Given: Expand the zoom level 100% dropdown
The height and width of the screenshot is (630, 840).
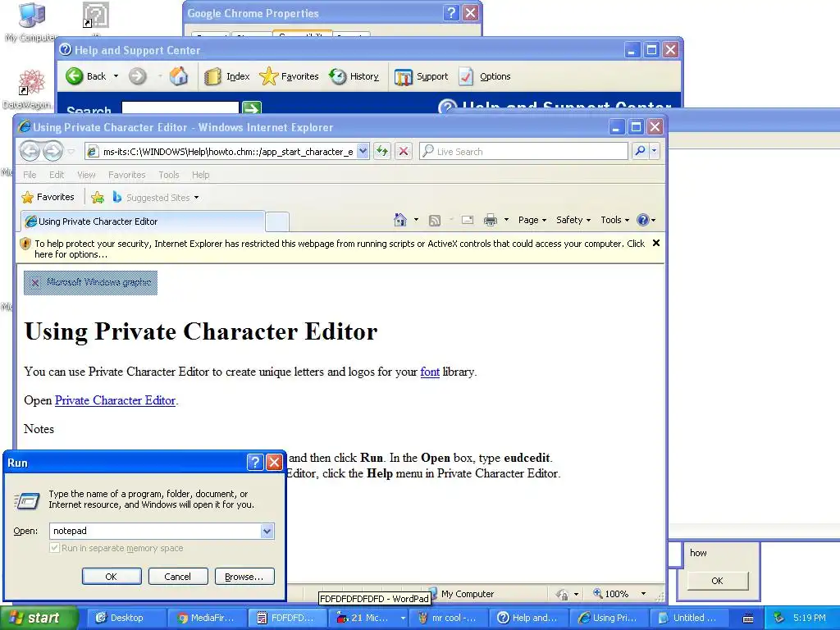Looking at the screenshot, I should pyautogui.click(x=643, y=594).
